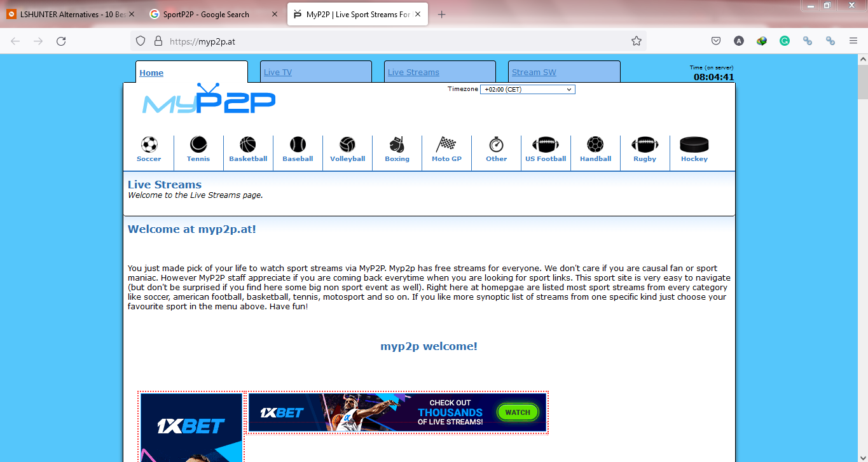Click the server time 08:04:41

click(x=713, y=77)
